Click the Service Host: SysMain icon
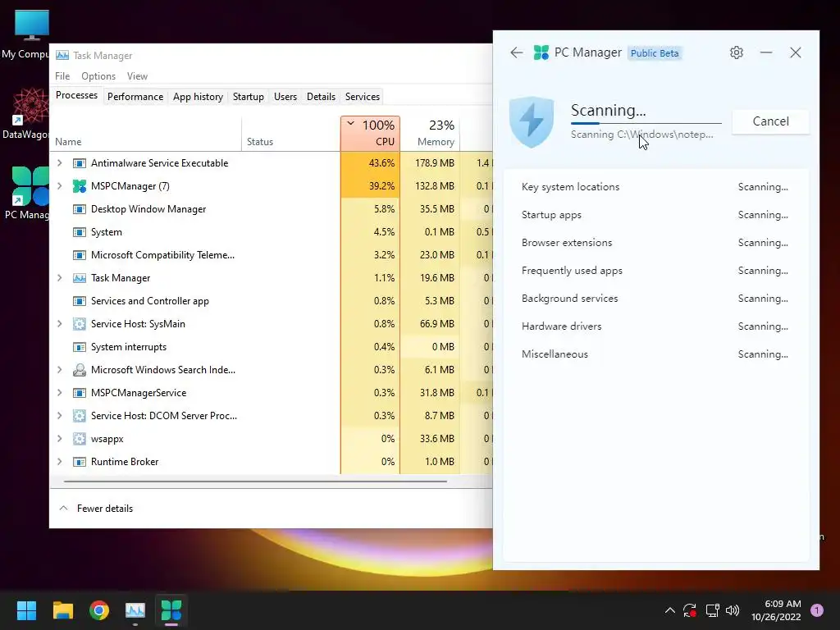This screenshot has height=630, width=840. 80,323
